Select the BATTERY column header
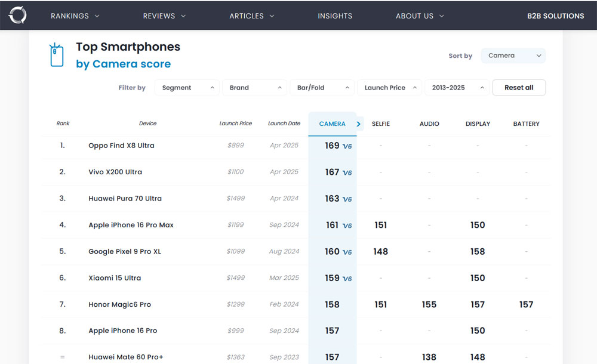This screenshot has height=364, width=597. (x=526, y=124)
